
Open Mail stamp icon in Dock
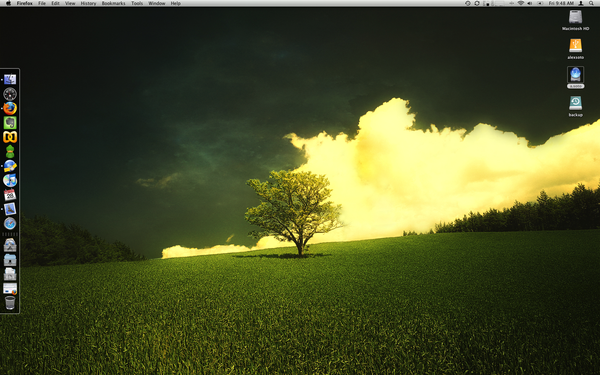coord(10,209)
